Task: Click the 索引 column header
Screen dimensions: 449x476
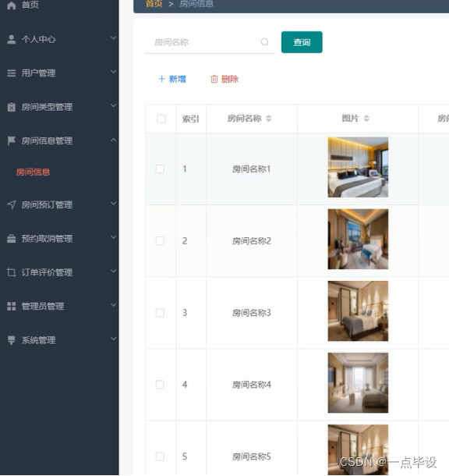Action: pyautogui.click(x=191, y=119)
